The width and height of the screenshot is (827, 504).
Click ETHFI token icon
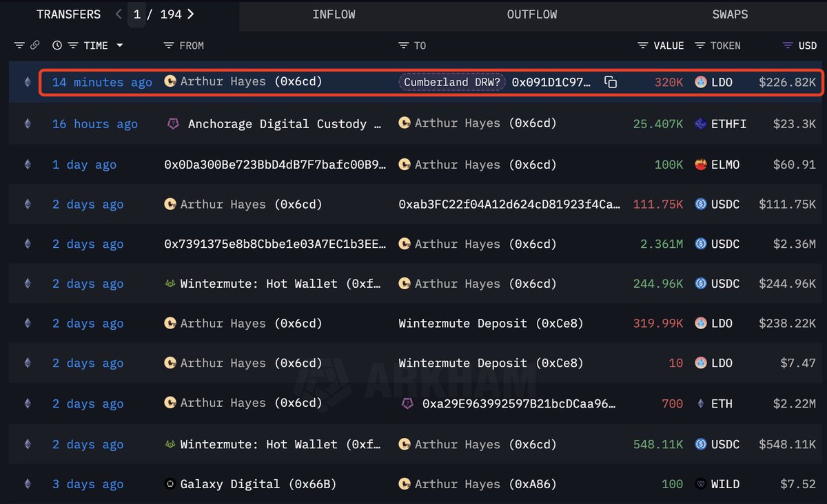tap(701, 124)
